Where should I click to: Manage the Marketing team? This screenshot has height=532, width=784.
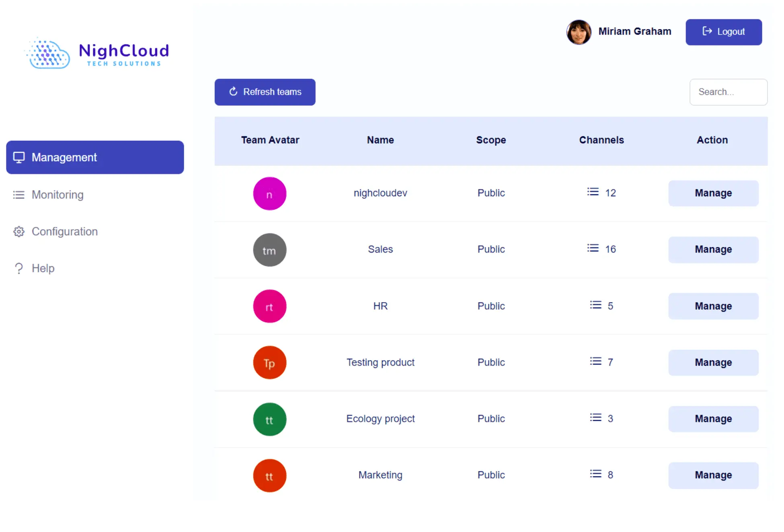[713, 475]
